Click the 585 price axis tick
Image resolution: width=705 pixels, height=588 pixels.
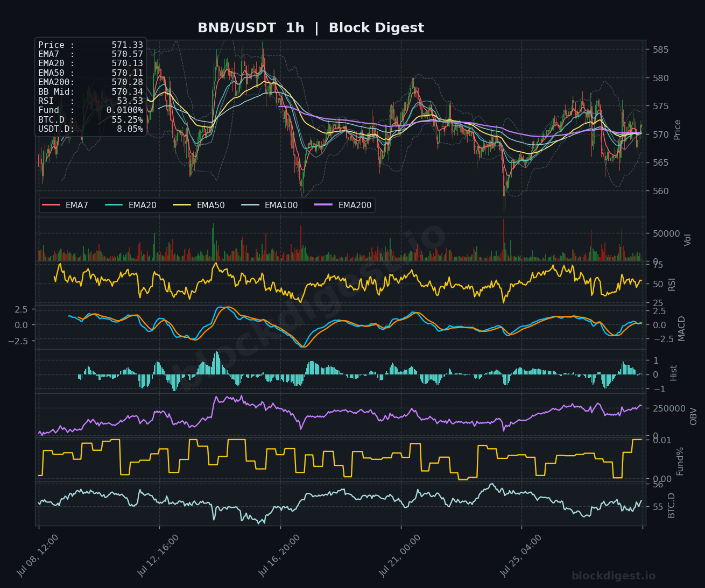tap(660, 50)
